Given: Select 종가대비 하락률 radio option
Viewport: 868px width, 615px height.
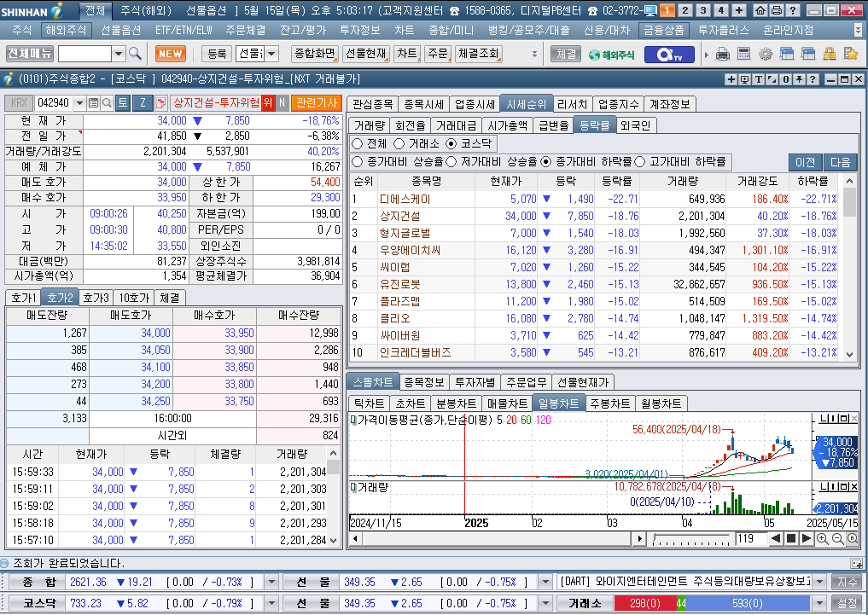Looking at the screenshot, I should coord(546,162).
